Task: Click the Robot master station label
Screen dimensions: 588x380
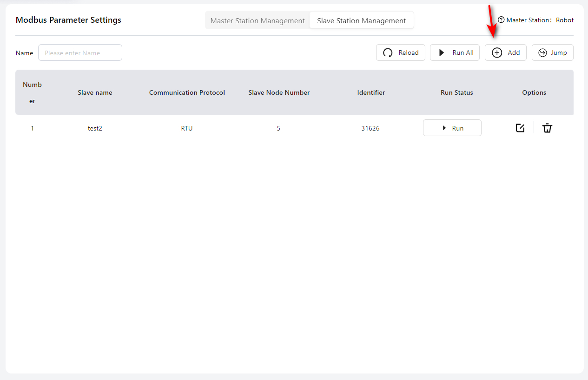Action: click(x=565, y=20)
